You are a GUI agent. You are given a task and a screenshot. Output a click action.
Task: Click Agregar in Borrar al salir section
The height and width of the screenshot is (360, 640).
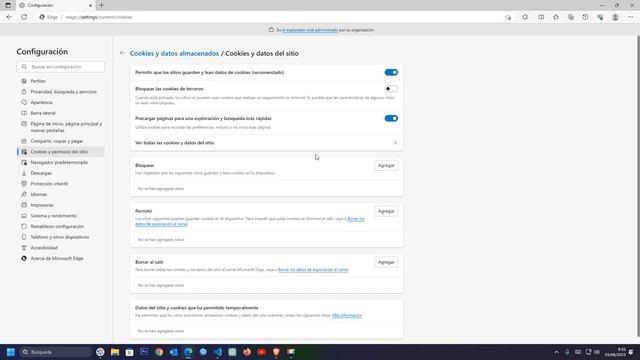pos(386,262)
